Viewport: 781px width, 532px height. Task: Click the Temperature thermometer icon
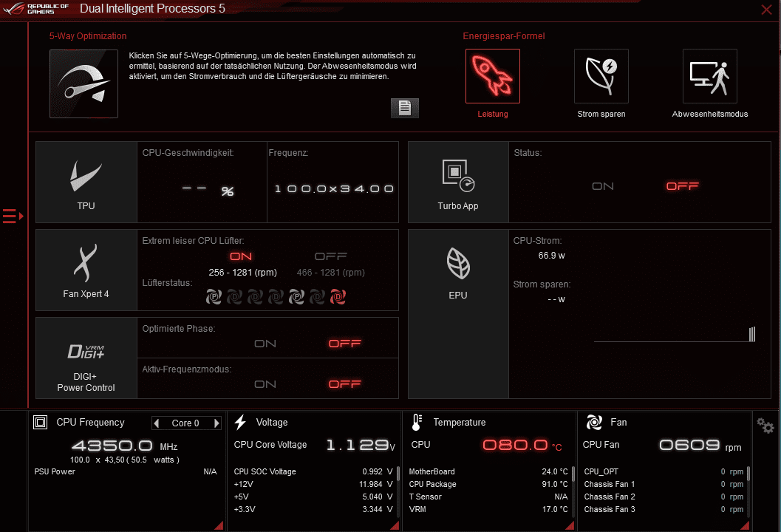[417, 423]
